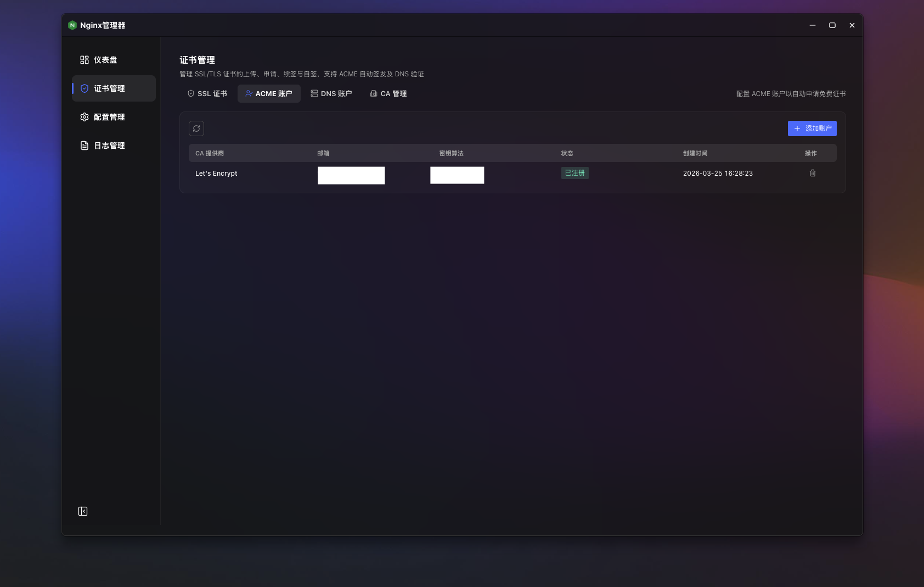Image resolution: width=924 pixels, height=587 pixels.
Task: Refresh the ACME account list
Action: [196, 128]
